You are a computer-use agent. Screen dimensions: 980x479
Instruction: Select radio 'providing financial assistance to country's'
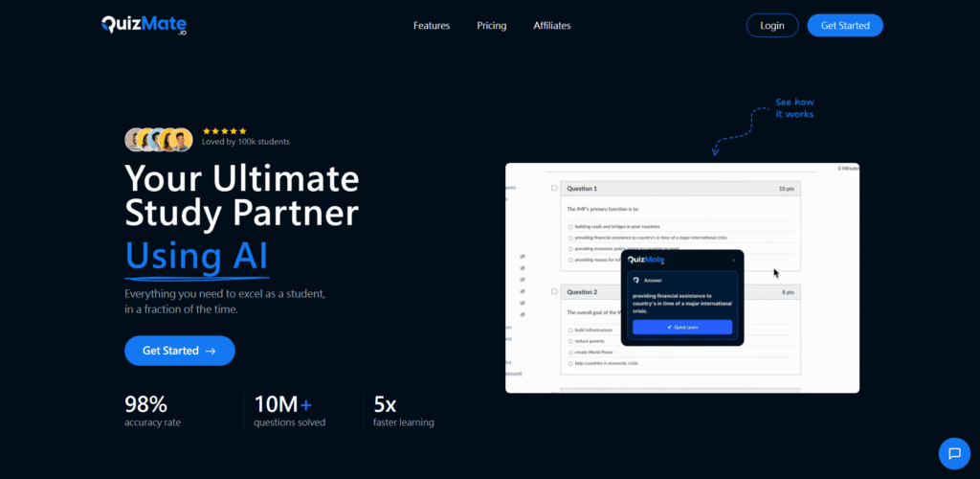pyautogui.click(x=570, y=238)
